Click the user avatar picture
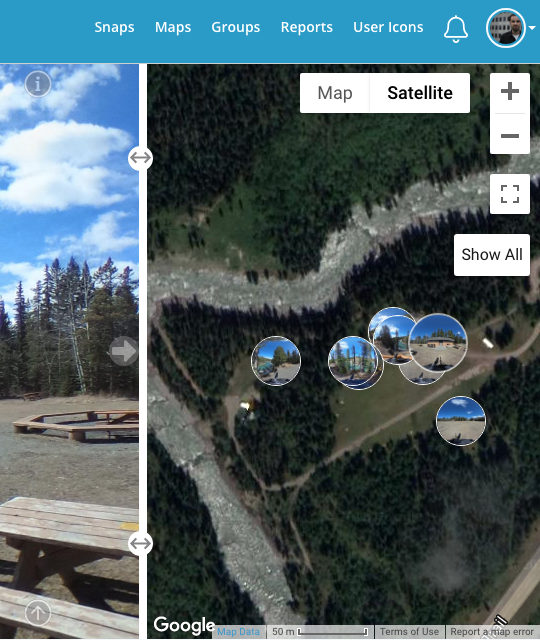Viewport: 540px width, 640px height. (x=506, y=28)
